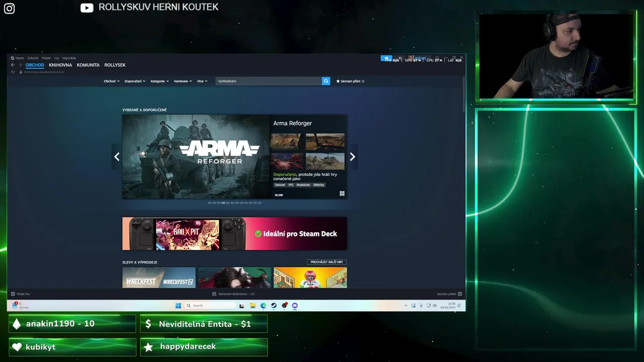Show next featured game with right arrow
The width and height of the screenshot is (644, 362).
coord(352,157)
